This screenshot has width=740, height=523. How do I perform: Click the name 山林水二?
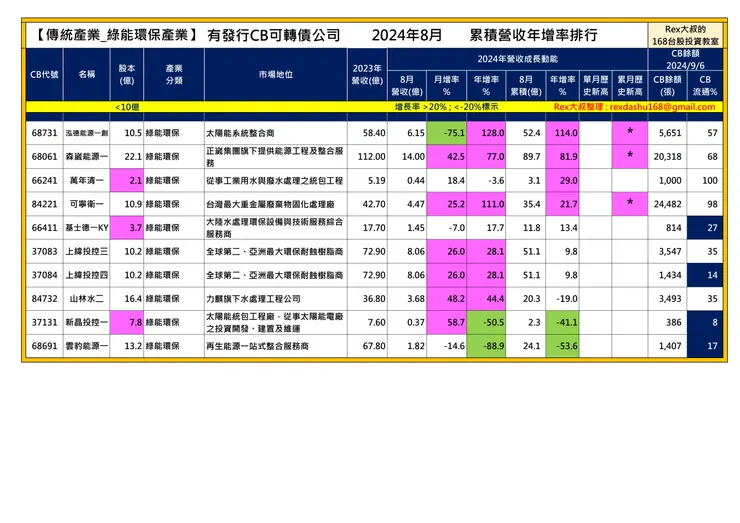pyautogui.click(x=86, y=298)
